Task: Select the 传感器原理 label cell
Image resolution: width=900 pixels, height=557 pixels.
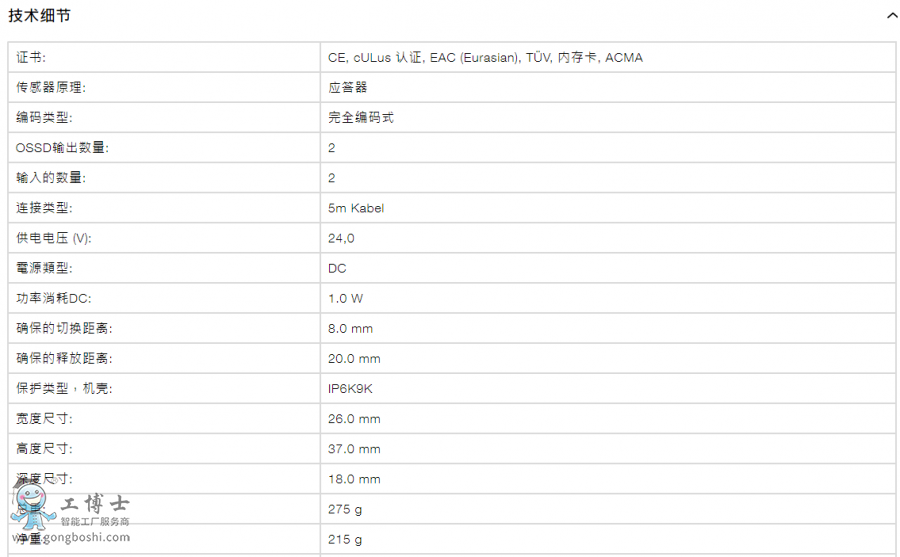Action: 164,87
